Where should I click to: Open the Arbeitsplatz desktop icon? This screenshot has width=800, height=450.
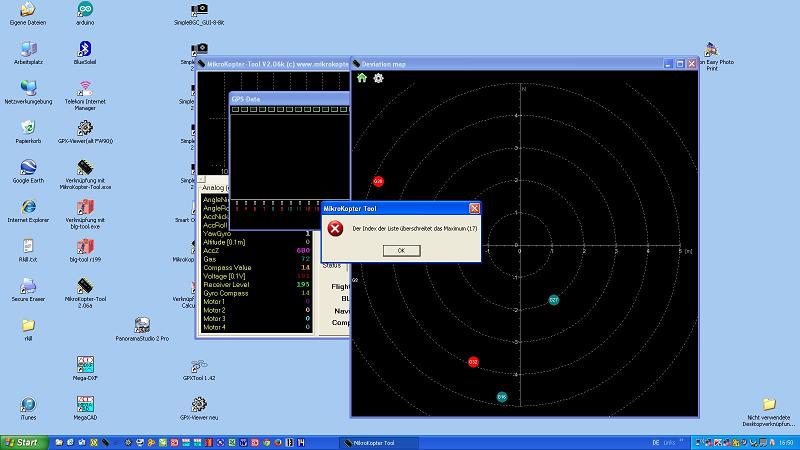28,53
